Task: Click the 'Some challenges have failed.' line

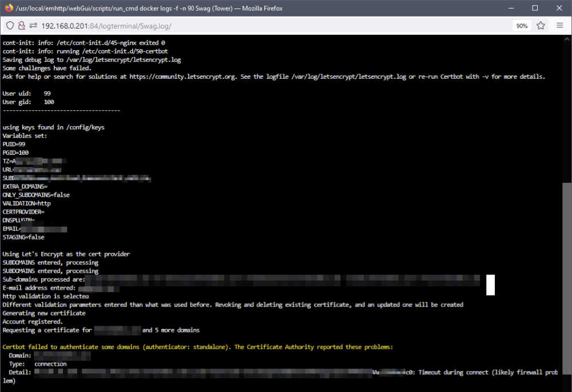Action: [x=47, y=68]
